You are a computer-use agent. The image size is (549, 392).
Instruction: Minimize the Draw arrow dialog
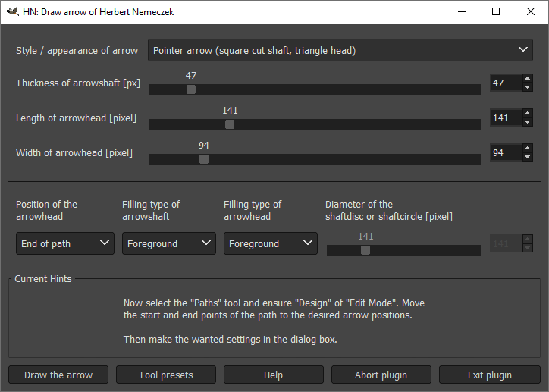coord(462,11)
